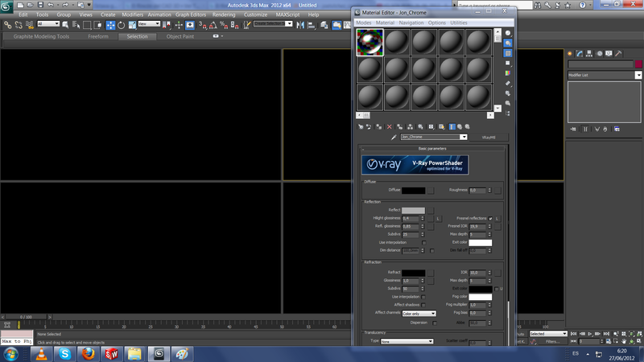
Task: Click the Unlink Selection tool
Action: pyautogui.click(x=19, y=25)
